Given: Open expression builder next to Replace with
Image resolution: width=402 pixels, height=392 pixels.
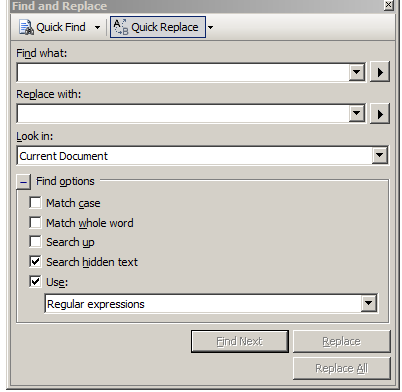Looking at the screenshot, I should [380, 114].
